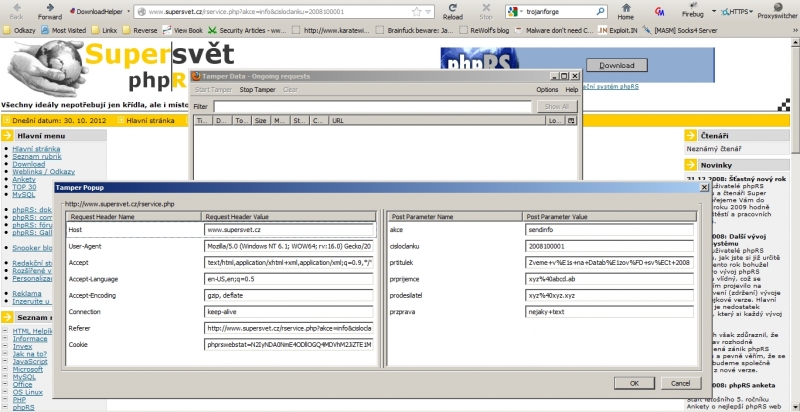Click the column picker icon in Tamper Data
Viewport: 800px width, 412px height.
571,121
